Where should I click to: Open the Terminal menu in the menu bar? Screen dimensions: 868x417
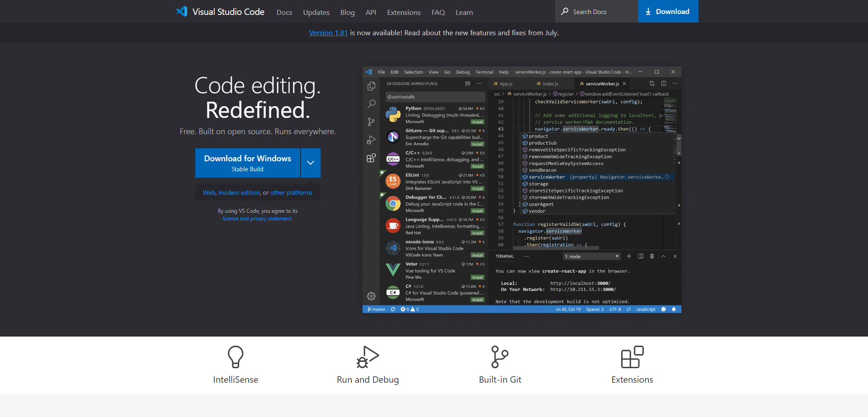[484, 72]
